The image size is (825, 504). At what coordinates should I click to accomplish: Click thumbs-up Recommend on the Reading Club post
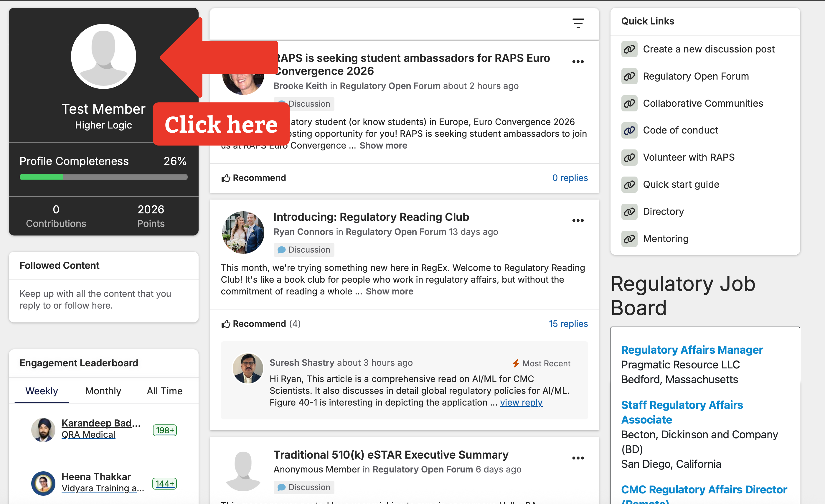pos(253,324)
